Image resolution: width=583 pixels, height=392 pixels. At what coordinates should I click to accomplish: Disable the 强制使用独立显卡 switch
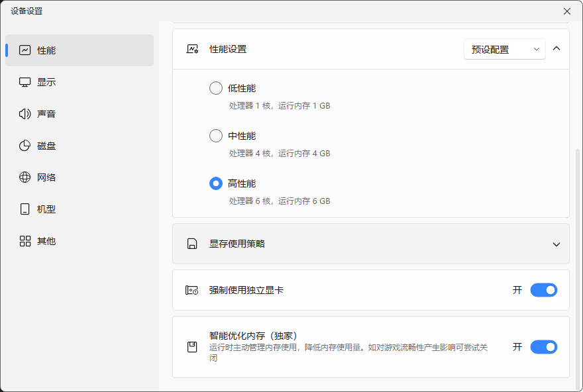coord(543,290)
